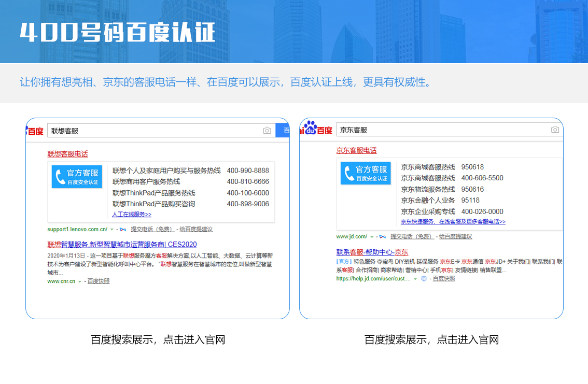The width and height of the screenshot is (588, 384).
Task: Open 百度快照 next to help.jd.com
Action: (x=444, y=279)
